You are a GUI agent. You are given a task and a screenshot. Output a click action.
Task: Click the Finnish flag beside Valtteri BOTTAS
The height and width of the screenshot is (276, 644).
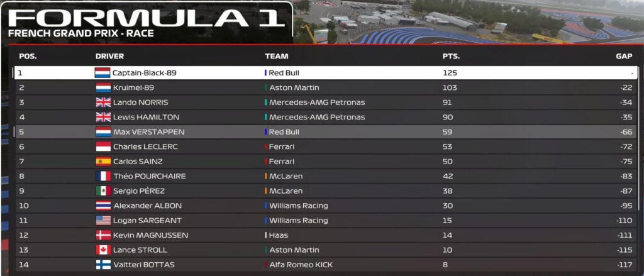[x=103, y=265]
